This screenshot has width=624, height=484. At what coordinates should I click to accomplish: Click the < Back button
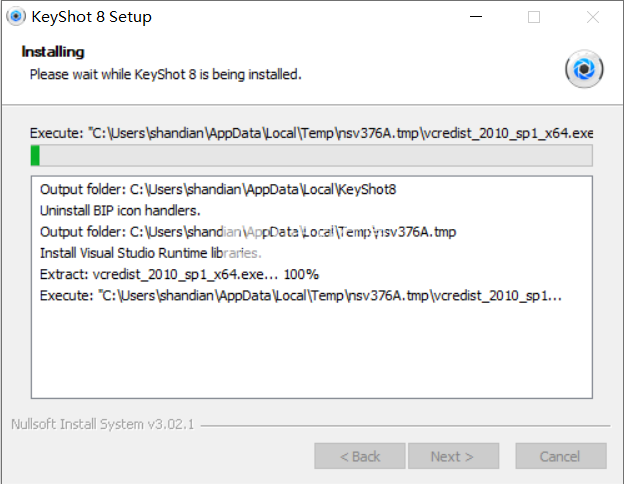pos(360,456)
